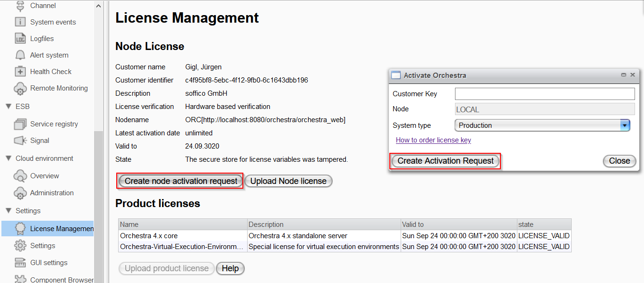Click customer name Gigl, Jürgen
Image resolution: width=644 pixels, height=283 pixels.
tap(203, 67)
